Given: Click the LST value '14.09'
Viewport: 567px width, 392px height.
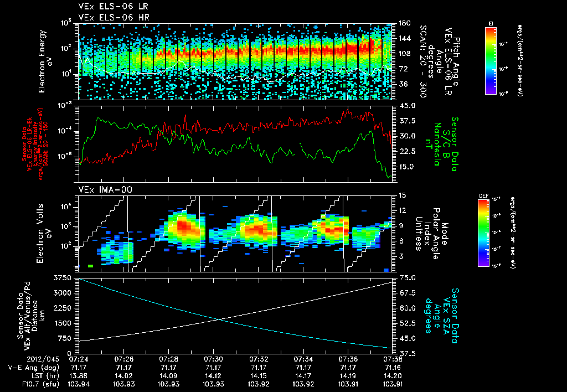Looking at the screenshot, I should [x=168, y=376].
